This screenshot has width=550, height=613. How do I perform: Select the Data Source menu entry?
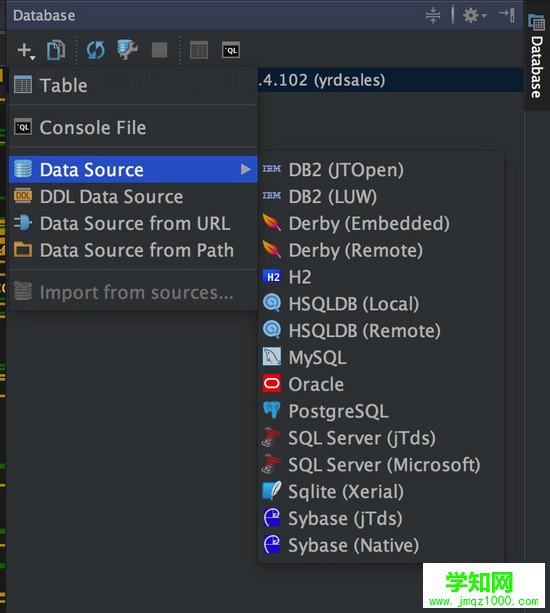[133, 169]
